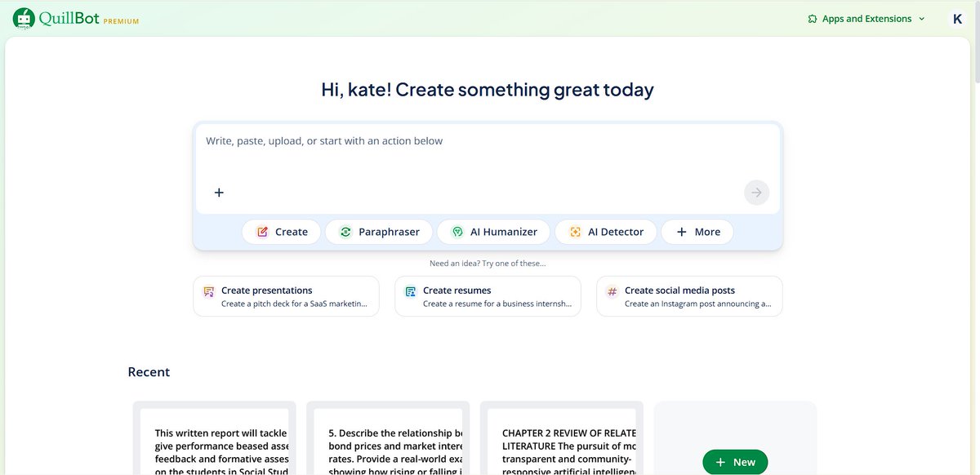This screenshot has width=980, height=475.
Task: Click the green New button
Action: [x=735, y=462]
